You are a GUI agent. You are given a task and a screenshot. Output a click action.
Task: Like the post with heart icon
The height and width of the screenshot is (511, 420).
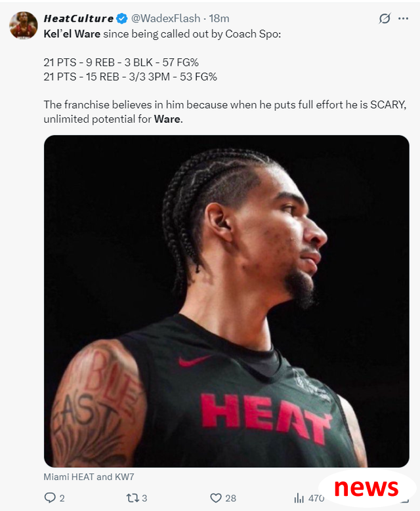[215, 498]
